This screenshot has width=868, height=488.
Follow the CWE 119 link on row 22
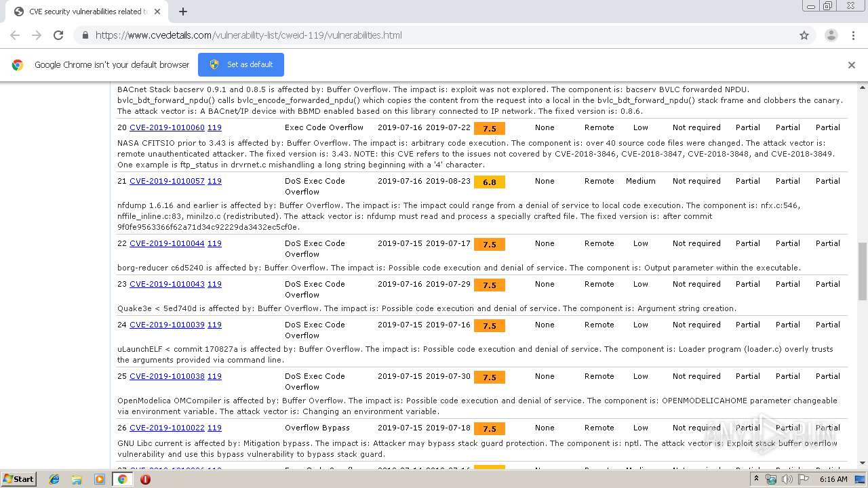coord(214,243)
